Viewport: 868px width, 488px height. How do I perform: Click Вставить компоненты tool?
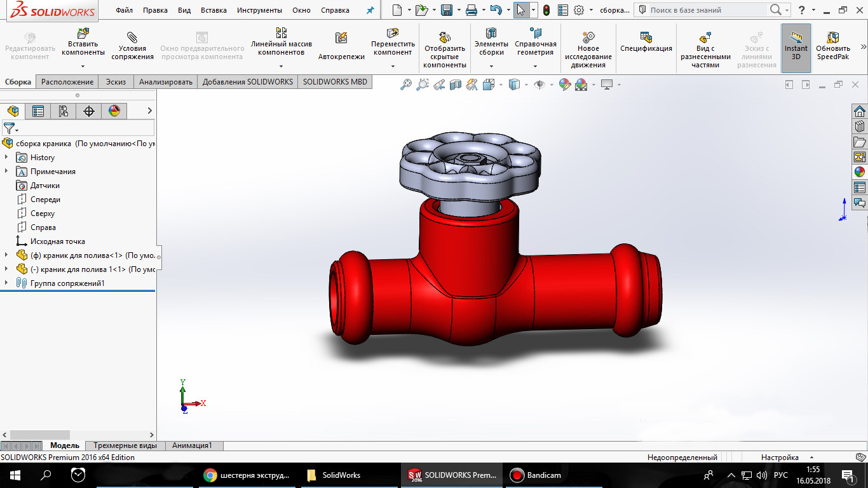[x=83, y=43]
